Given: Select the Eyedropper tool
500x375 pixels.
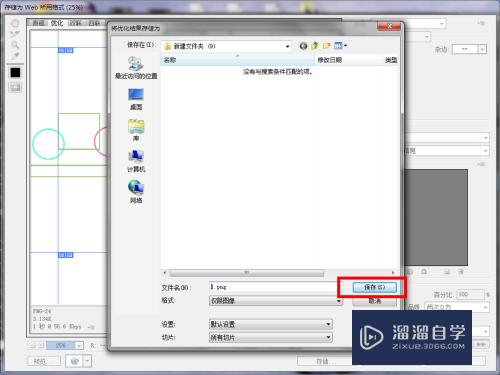Looking at the screenshot, I should [15, 55].
